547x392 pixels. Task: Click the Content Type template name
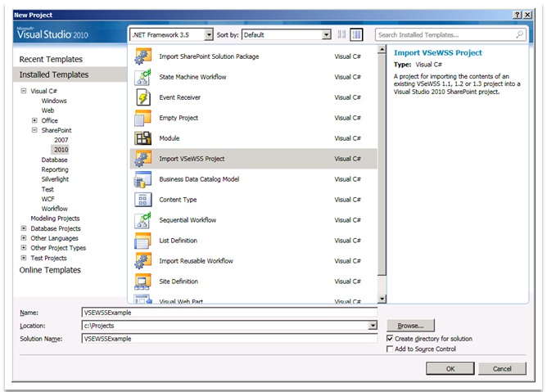click(178, 200)
